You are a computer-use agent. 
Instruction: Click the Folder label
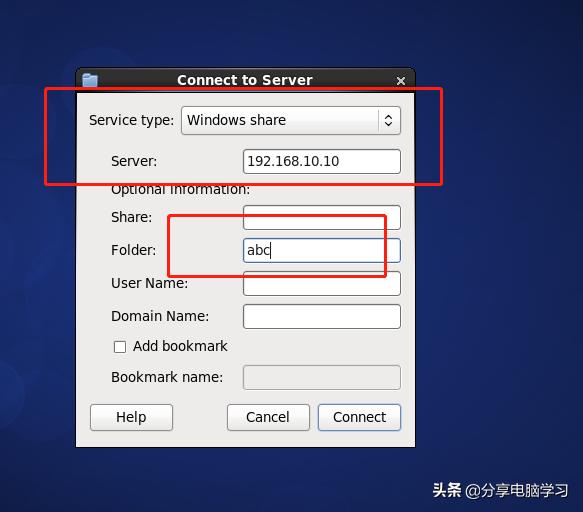click(133, 250)
